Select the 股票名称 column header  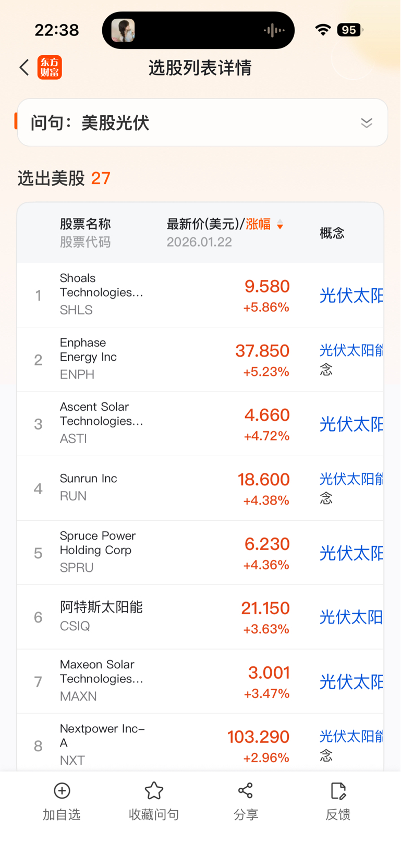85,224
